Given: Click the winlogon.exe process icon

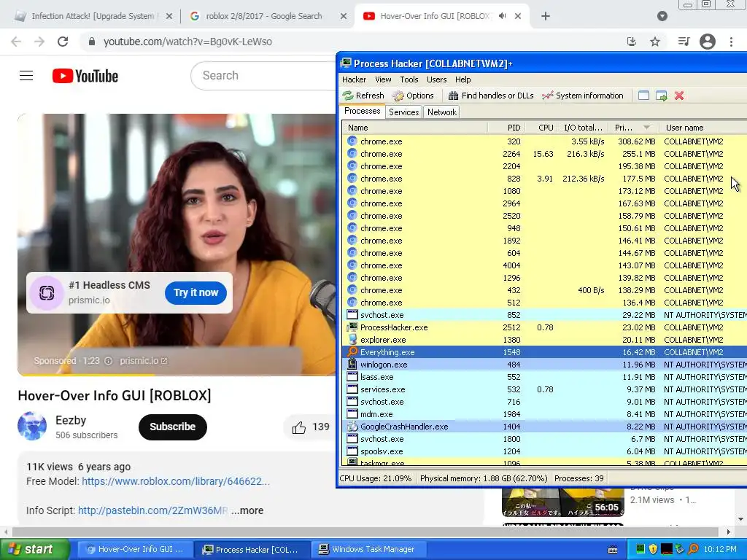Looking at the screenshot, I should coord(352,365).
